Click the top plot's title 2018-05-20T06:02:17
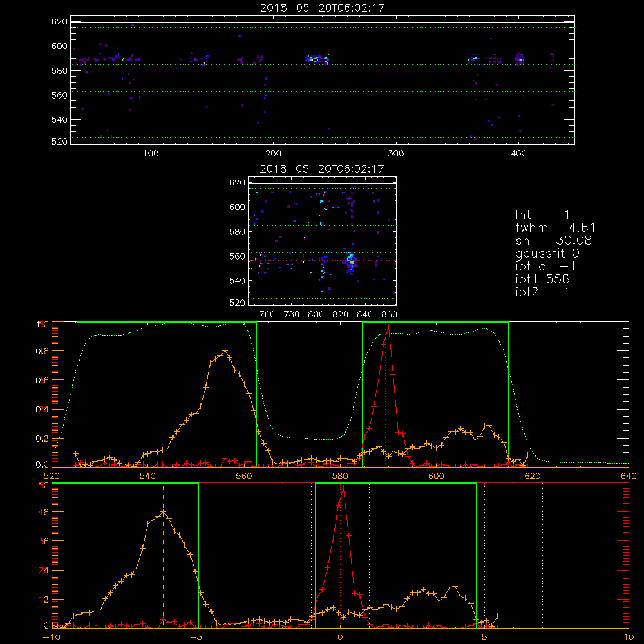This screenshot has height=644, width=644. (x=322, y=8)
